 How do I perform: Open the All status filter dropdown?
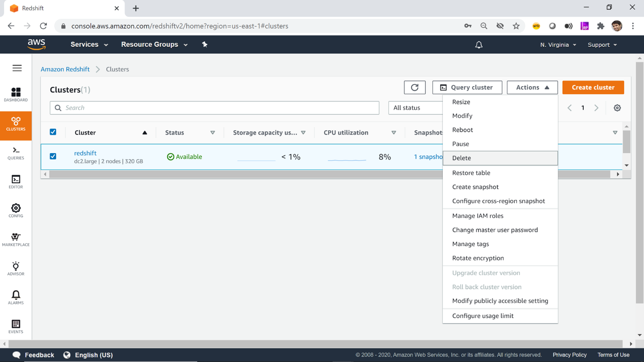point(416,108)
